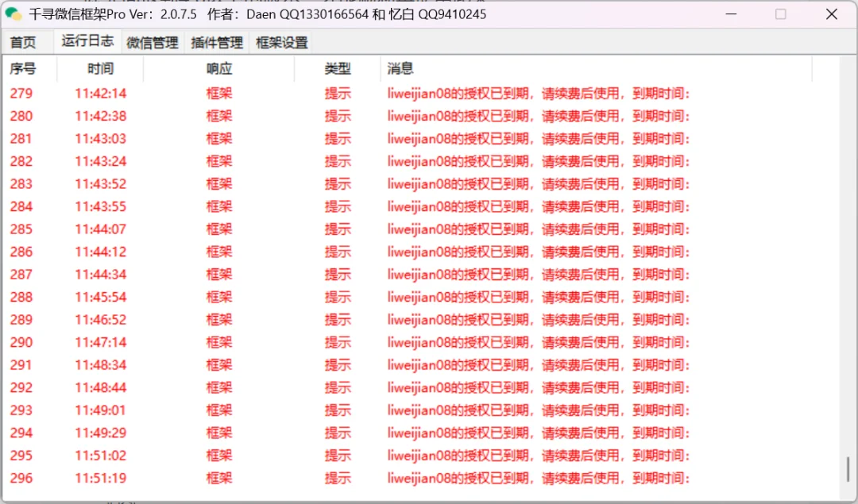Click the time 11:43:52

(x=101, y=183)
